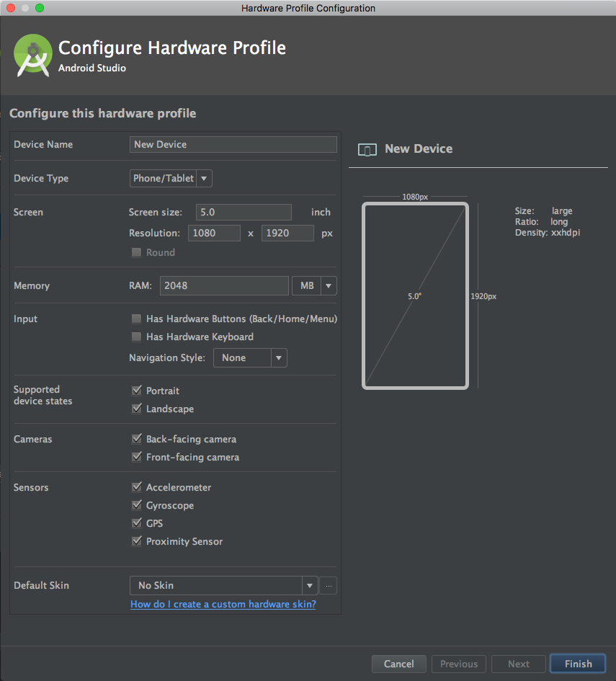Click the phone preview diagram

(415, 295)
